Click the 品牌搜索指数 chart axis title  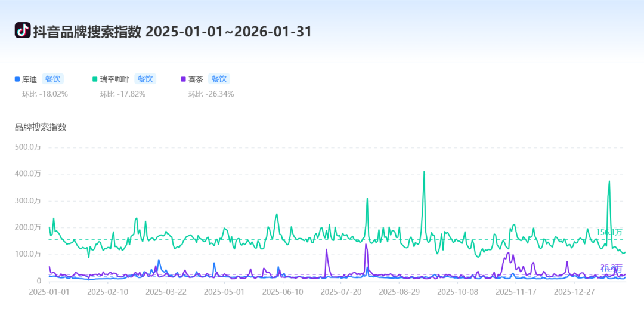[x=41, y=127]
